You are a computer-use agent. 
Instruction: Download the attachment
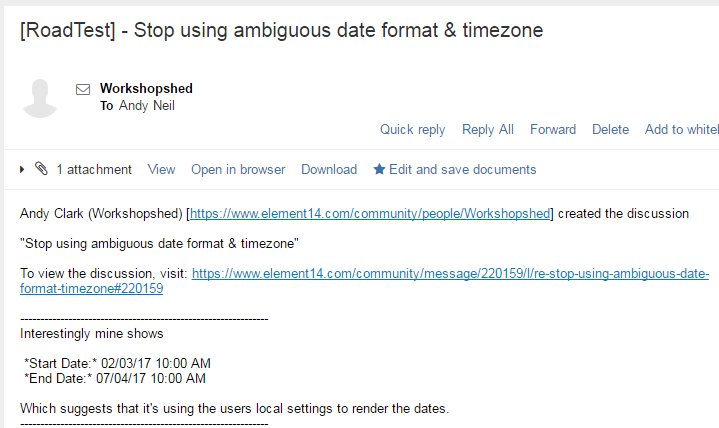(x=329, y=169)
